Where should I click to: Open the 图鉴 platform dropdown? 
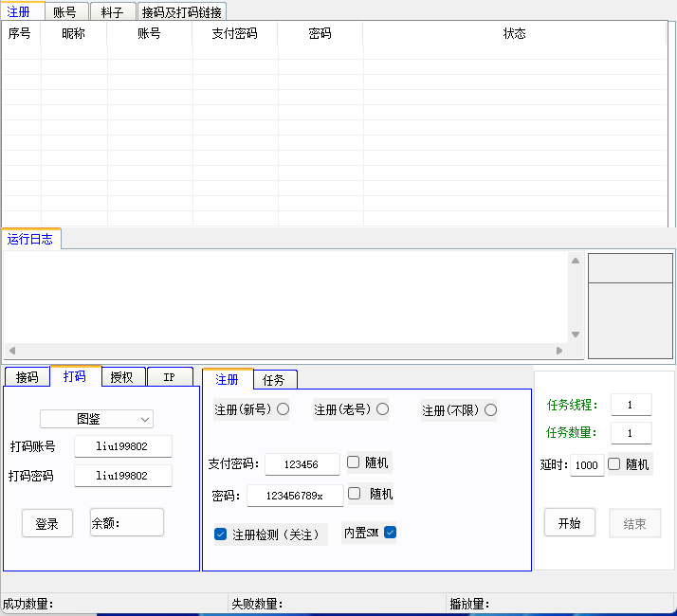[x=97, y=418]
